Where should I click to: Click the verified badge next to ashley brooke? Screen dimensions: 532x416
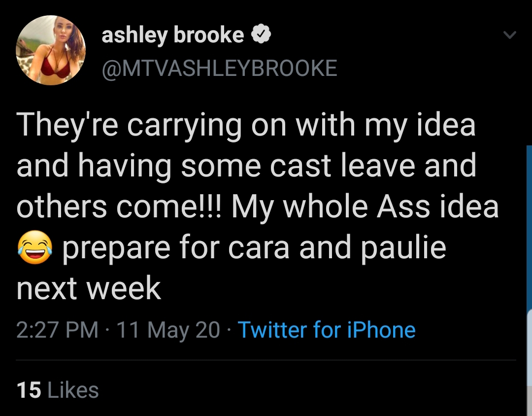pyautogui.click(x=261, y=35)
